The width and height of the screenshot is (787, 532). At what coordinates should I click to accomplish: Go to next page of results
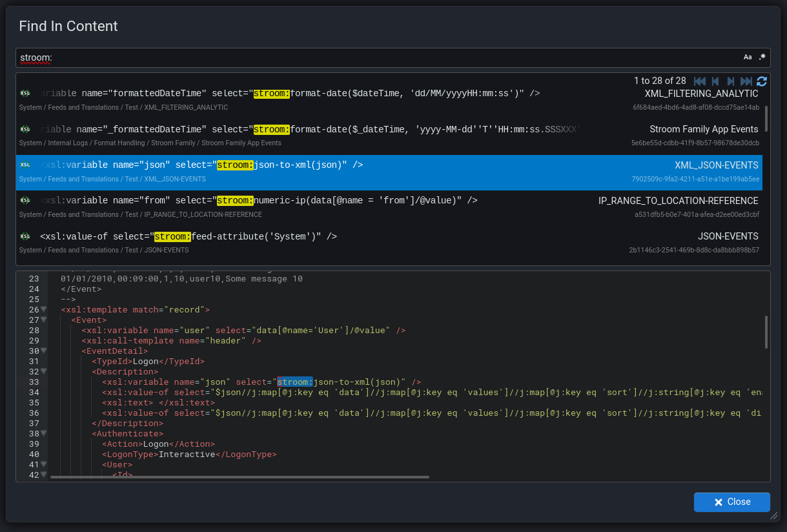tap(731, 81)
